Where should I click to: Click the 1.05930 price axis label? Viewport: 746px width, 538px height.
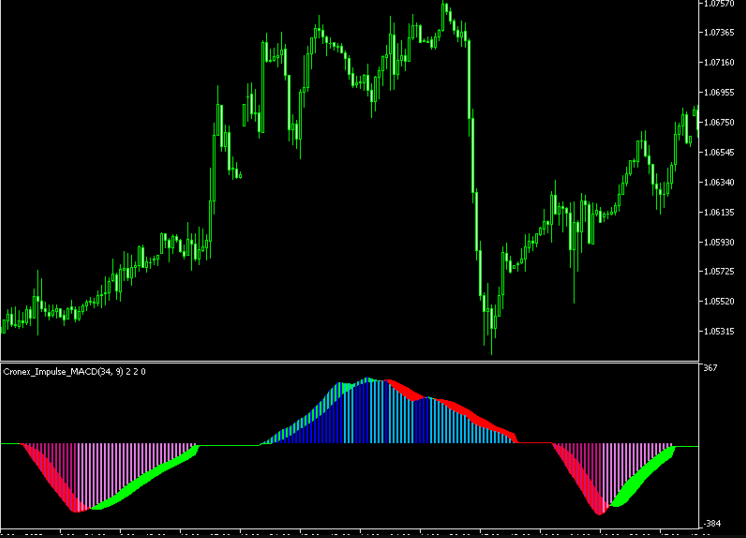pos(719,242)
